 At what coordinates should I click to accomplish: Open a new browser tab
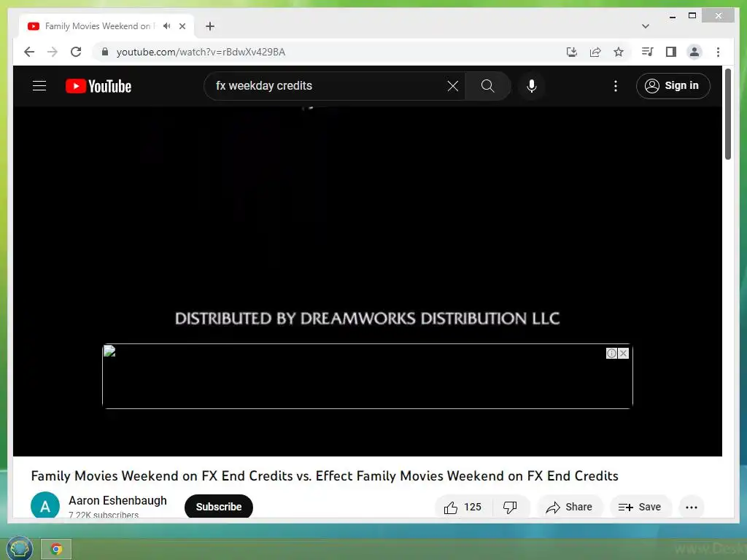(210, 26)
